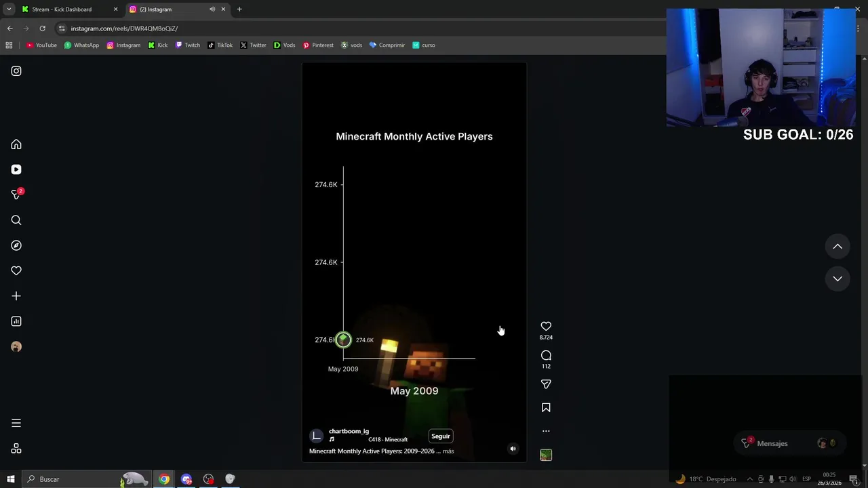Save the reel with the bookmark icon
Image resolution: width=868 pixels, height=488 pixels.
click(546, 407)
